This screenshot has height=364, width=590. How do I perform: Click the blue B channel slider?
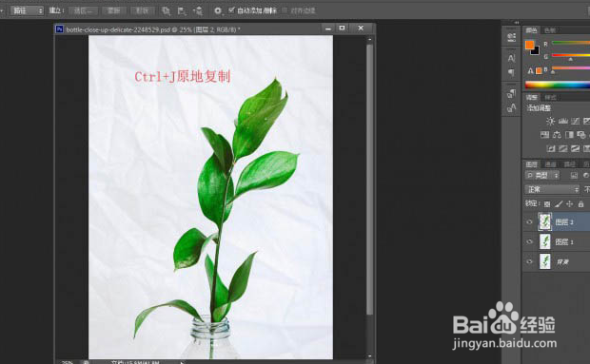571,68
